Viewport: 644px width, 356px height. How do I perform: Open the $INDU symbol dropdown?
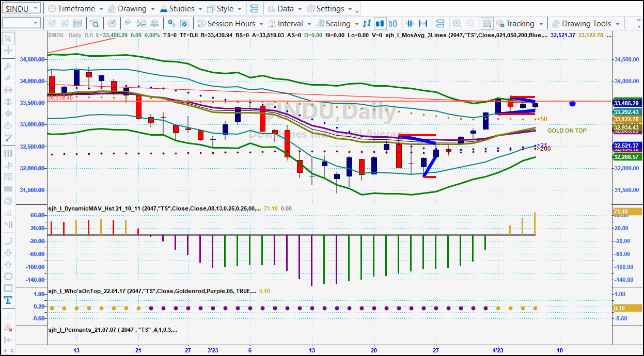click(x=35, y=9)
